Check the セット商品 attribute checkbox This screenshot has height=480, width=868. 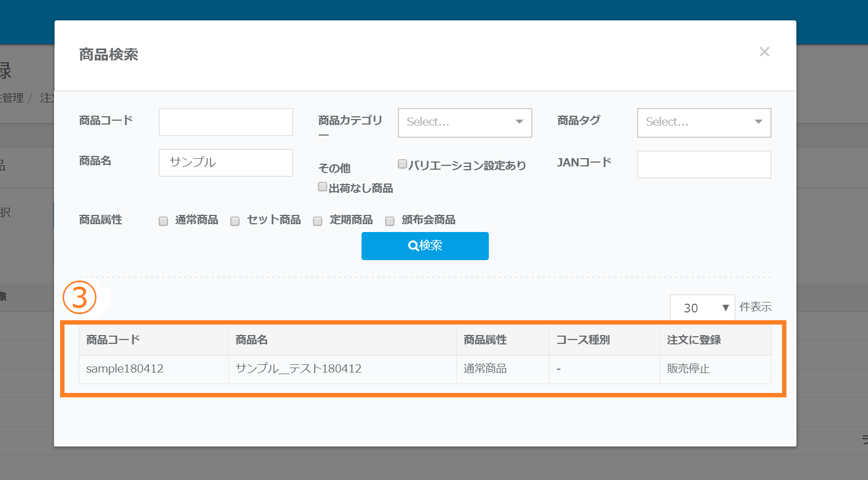[x=235, y=221]
